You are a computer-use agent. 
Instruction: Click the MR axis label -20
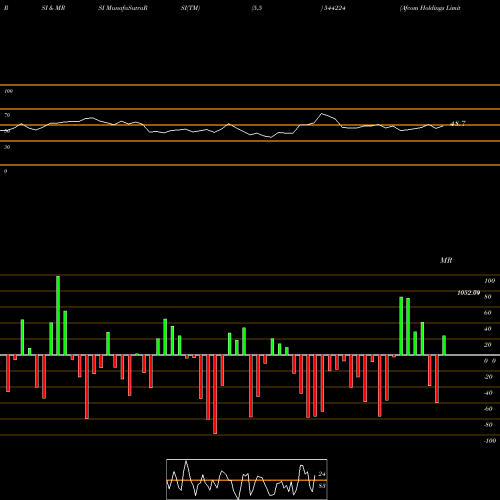point(488,377)
